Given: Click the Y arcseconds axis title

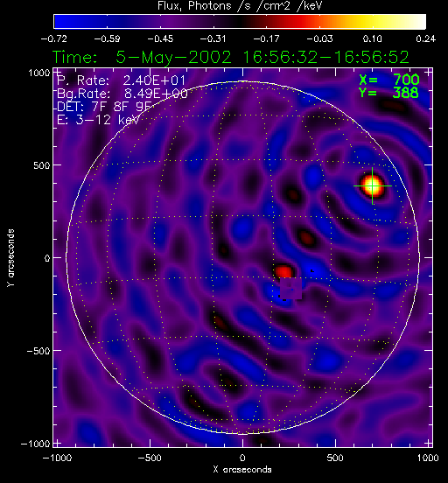Looking at the screenshot, I should pyautogui.click(x=10, y=258).
